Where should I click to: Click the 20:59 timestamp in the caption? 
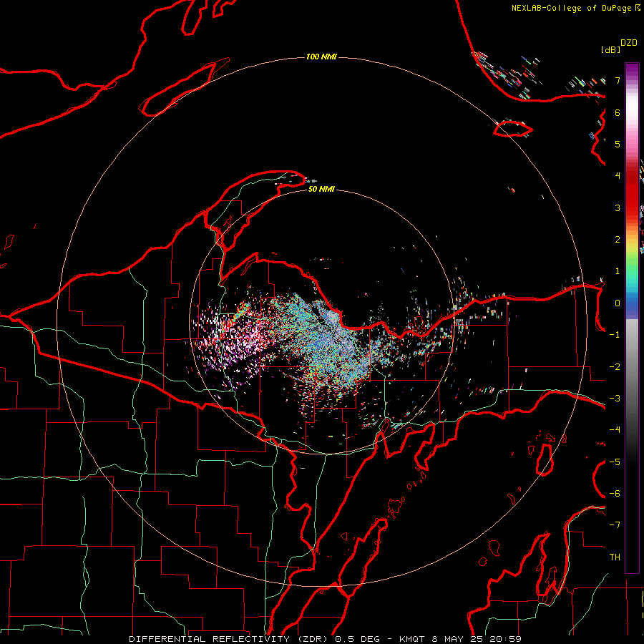pos(506,639)
